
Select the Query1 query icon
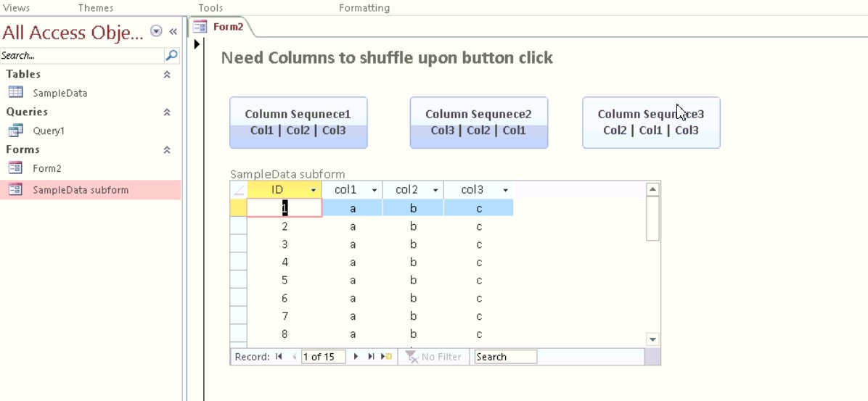[x=15, y=131]
